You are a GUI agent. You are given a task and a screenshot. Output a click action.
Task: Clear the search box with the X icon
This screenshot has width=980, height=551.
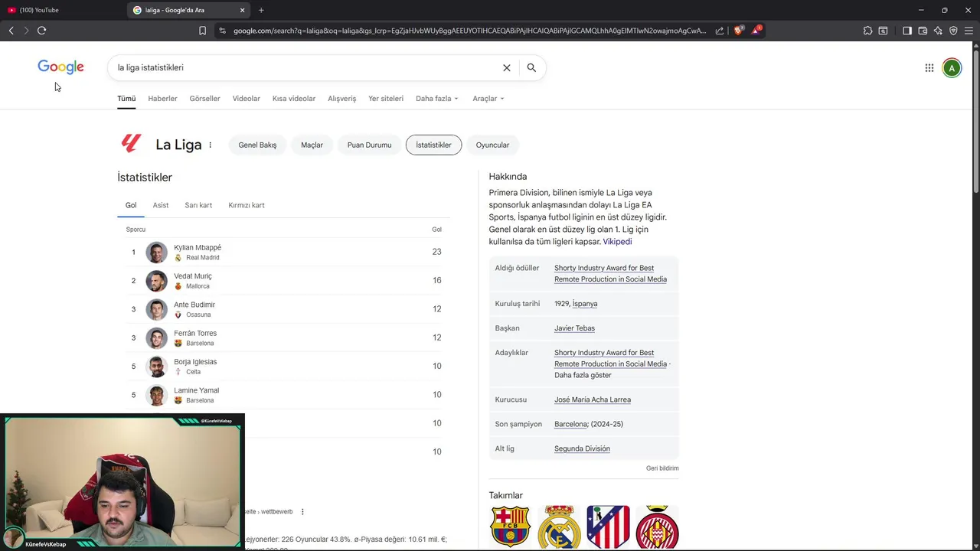(506, 67)
